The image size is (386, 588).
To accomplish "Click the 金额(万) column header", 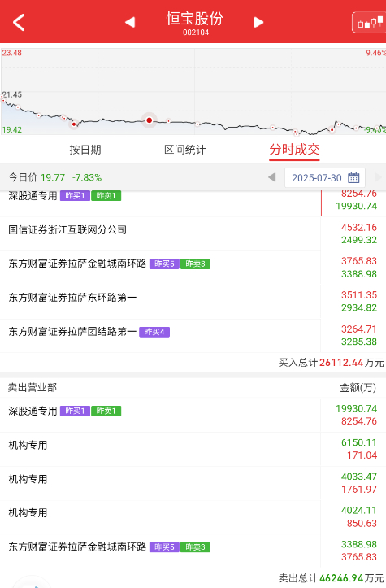I will point(358,387).
